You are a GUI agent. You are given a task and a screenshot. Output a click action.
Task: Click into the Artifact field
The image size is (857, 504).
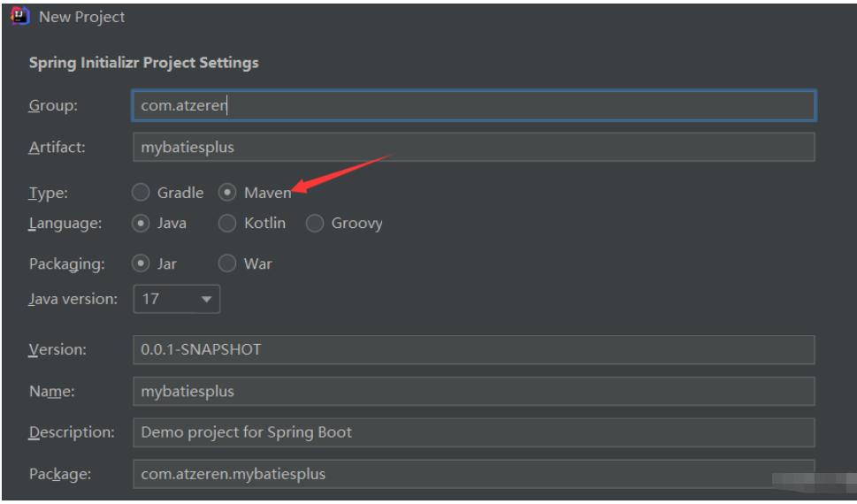coord(473,148)
